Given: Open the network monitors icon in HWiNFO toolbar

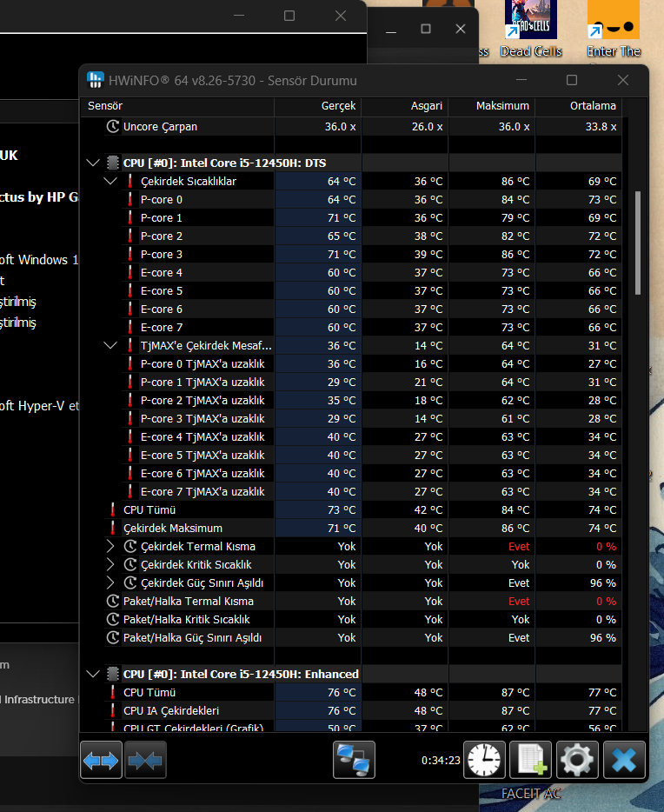Looking at the screenshot, I should click(x=354, y=760).
